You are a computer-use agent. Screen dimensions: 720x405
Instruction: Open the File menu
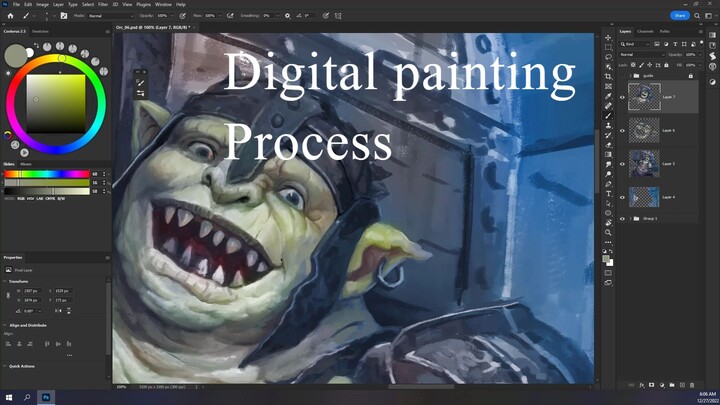16,4
